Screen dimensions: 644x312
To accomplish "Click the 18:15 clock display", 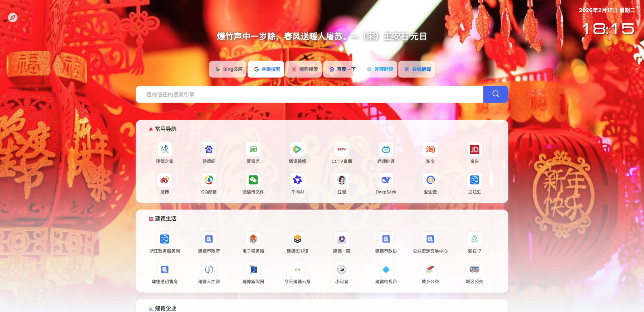I will click(x=609, y=29).
